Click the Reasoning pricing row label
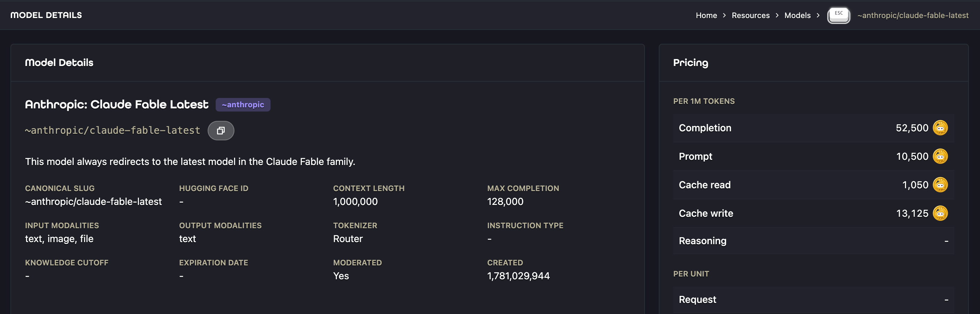The width and height of the screenshot is (980, 314). [x=702, y=241]
